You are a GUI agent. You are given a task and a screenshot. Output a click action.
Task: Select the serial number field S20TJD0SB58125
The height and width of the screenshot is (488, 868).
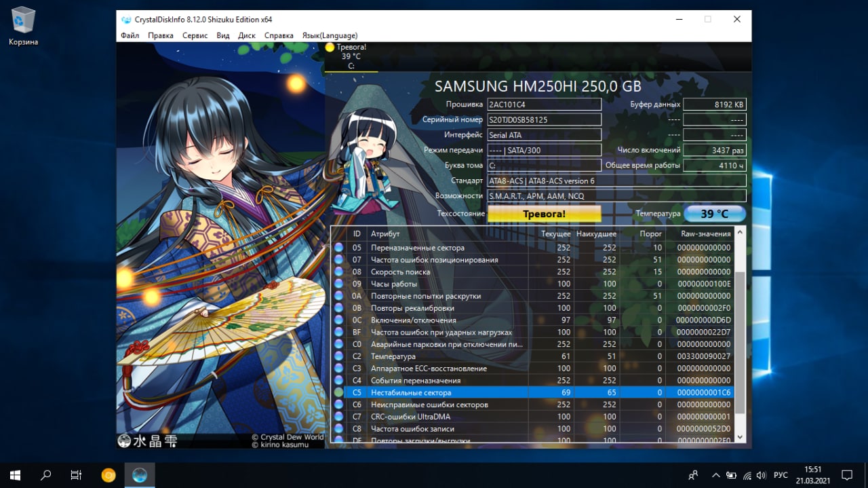point(545,119)
